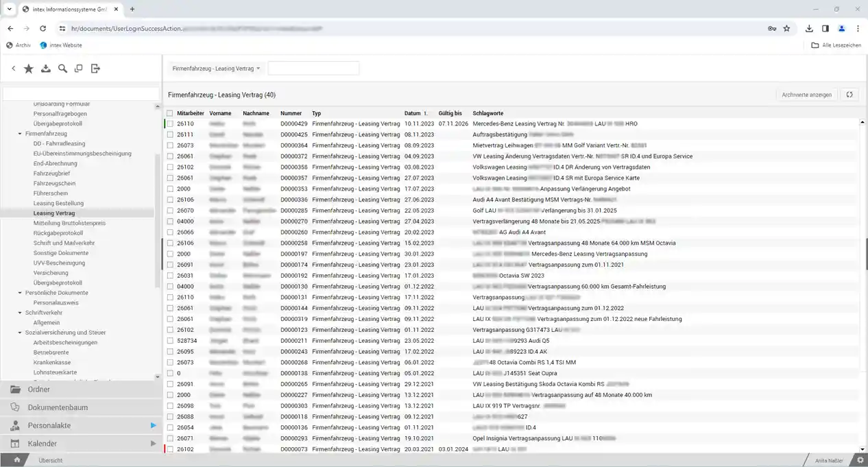Image resolution: width=868 pixels, height=467 pixels.
Task: Switch to the Ordner section
Action: pyautogui.click(x=38, y=390)
